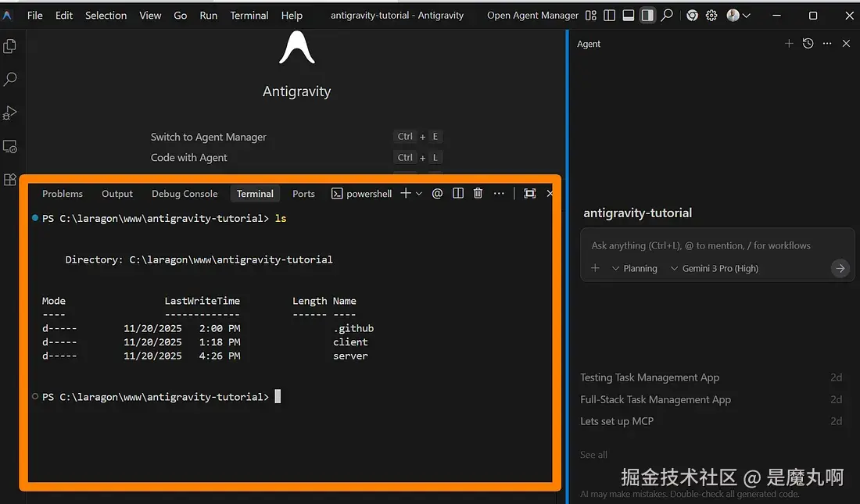Toggle the bottom panel visibility icon
860x504 pixels.
[x=629, y=16]
